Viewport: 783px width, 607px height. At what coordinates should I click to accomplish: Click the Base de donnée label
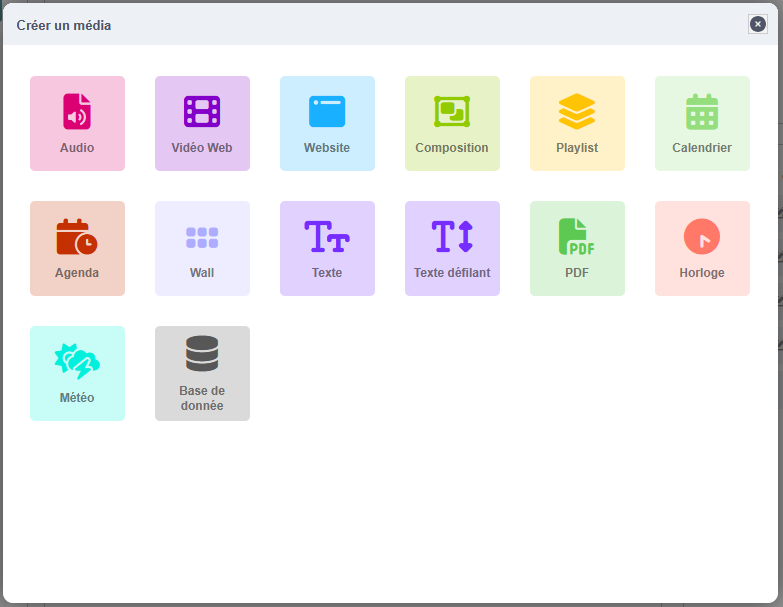(x=202, y=398)
